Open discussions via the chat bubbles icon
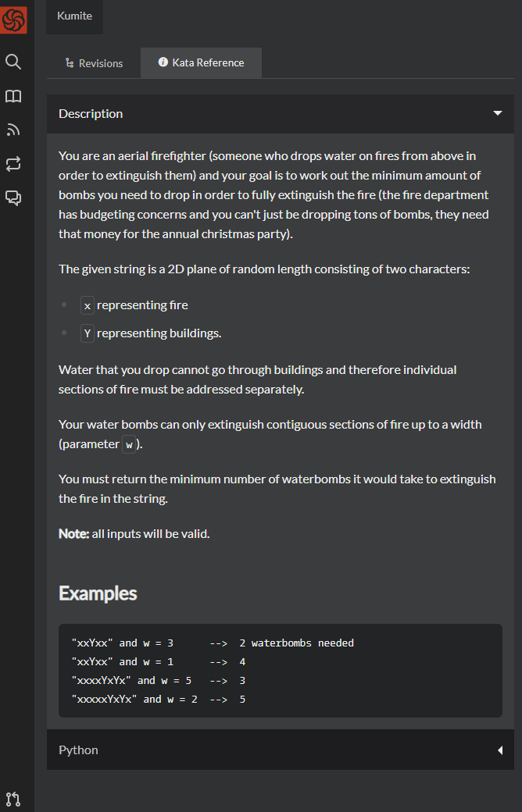Image resolution: width=522 pixels, height=812 pixels. pyautogui.click(x=13, y=198)
